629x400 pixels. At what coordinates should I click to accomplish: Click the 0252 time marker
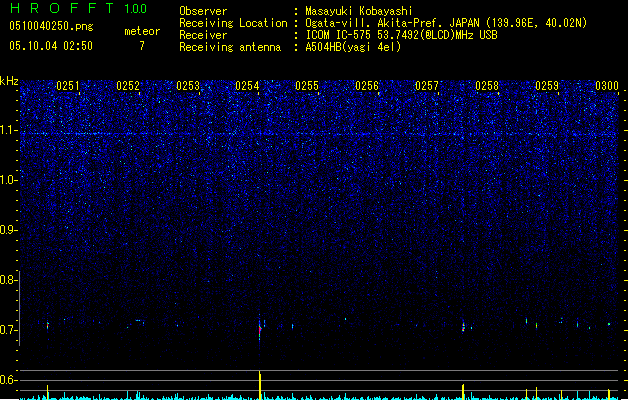[x=128, y=85]
